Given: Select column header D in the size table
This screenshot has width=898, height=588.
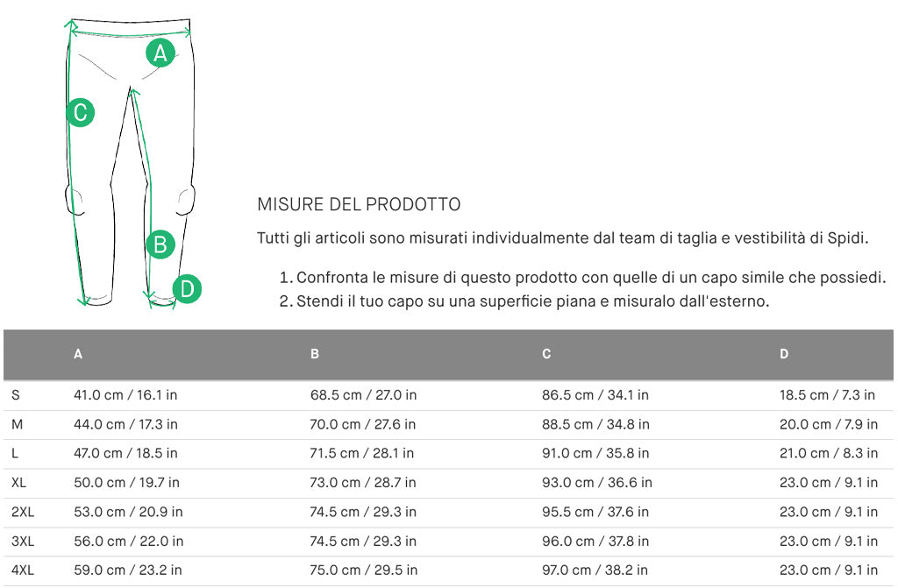Looking at the screenshot, I should point(784,354).
